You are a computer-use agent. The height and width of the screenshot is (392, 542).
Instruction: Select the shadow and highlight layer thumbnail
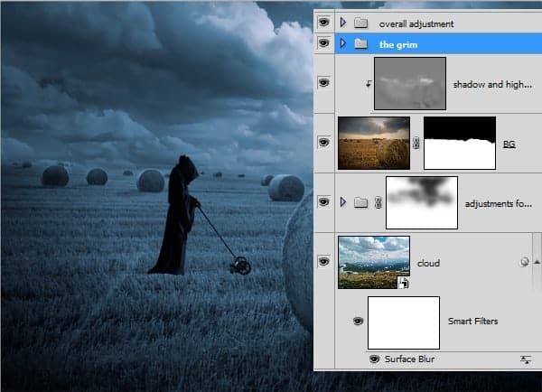point(410,84)
